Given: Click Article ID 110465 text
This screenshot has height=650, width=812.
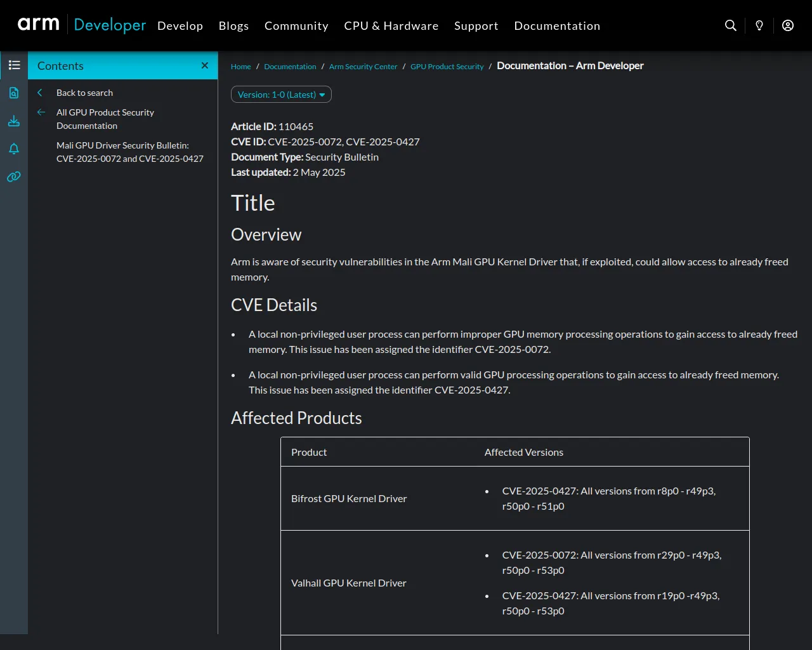Looking at the screenshot, I should tap(272, 126).
